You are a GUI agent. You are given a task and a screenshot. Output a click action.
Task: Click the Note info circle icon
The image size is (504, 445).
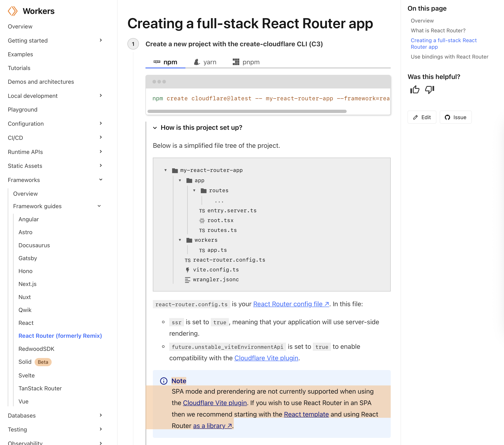pos(164,381)
